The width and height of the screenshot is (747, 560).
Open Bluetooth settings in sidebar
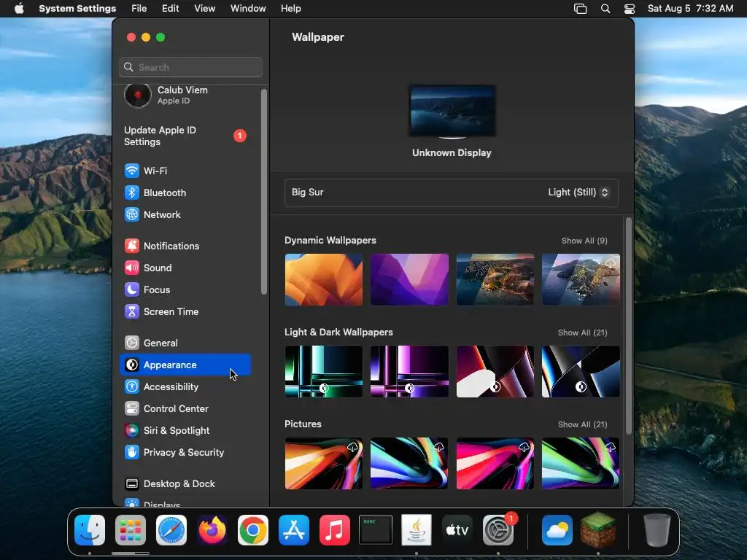[185, 192]
